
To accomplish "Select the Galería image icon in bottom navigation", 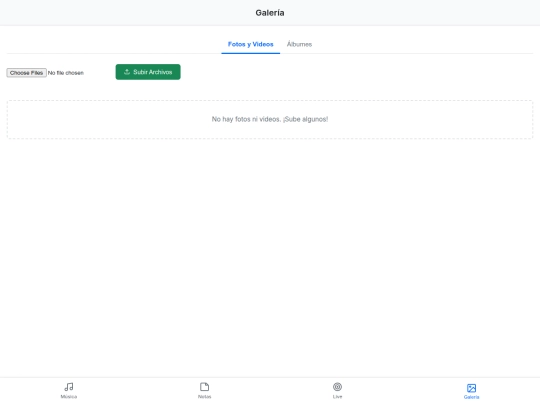I will click(x=471, y=388).
